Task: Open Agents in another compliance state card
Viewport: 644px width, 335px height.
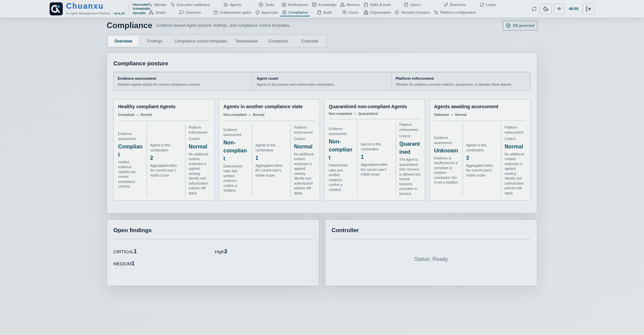Action: [269, 150]
